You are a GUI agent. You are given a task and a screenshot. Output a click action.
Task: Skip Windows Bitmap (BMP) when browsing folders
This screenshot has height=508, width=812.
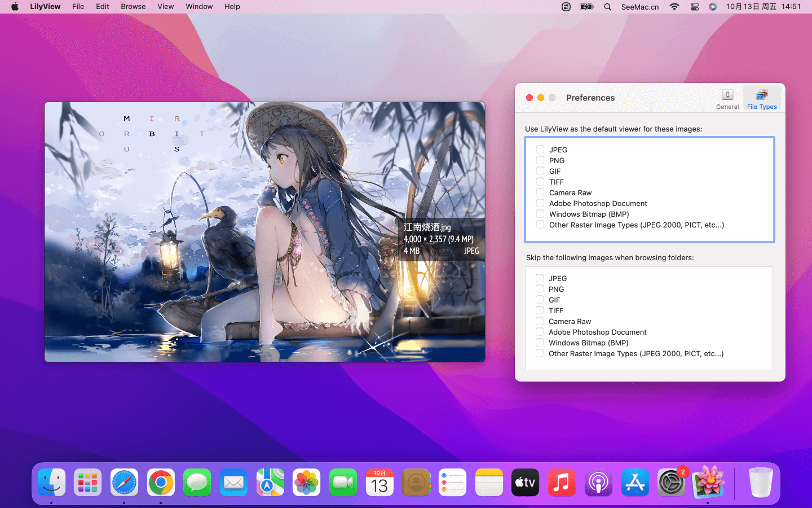click(x=540, y=343)
